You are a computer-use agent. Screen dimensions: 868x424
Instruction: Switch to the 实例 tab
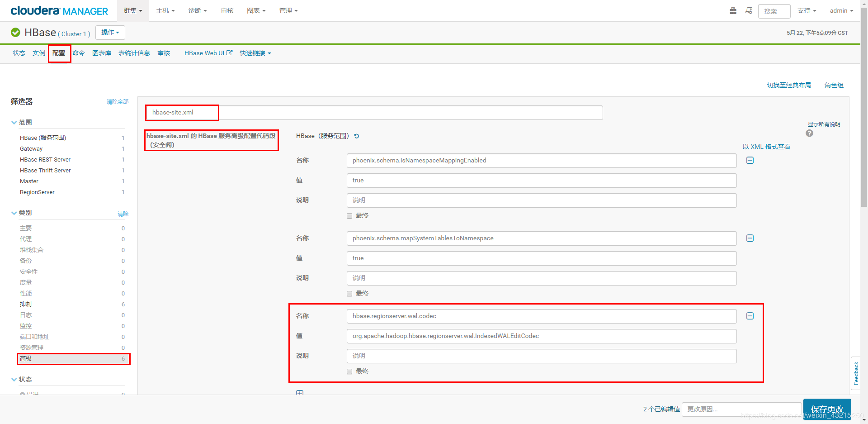point(39,53)
